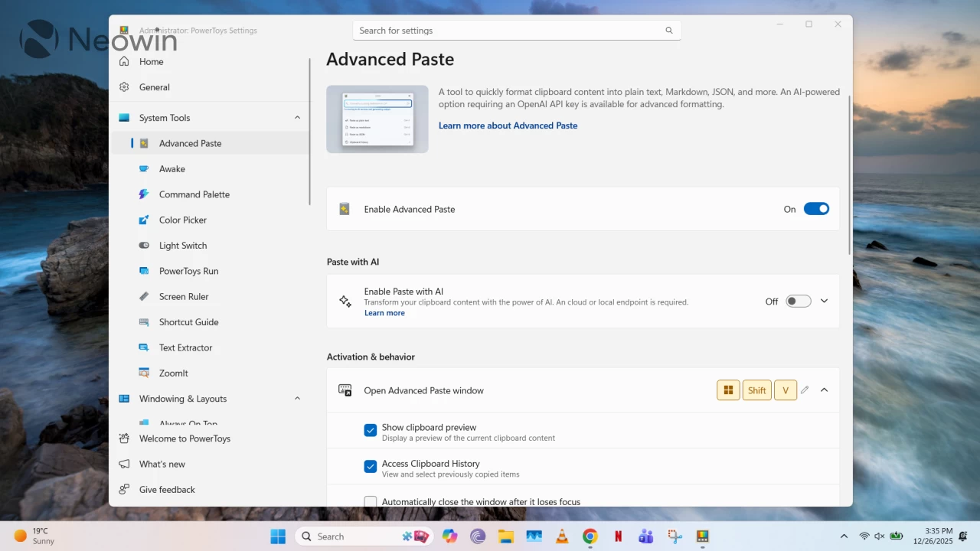Image resolution: width=980 pixels, height=551 pixels.
Task: Click the taskbar Search box
Action: pos(364,536)
